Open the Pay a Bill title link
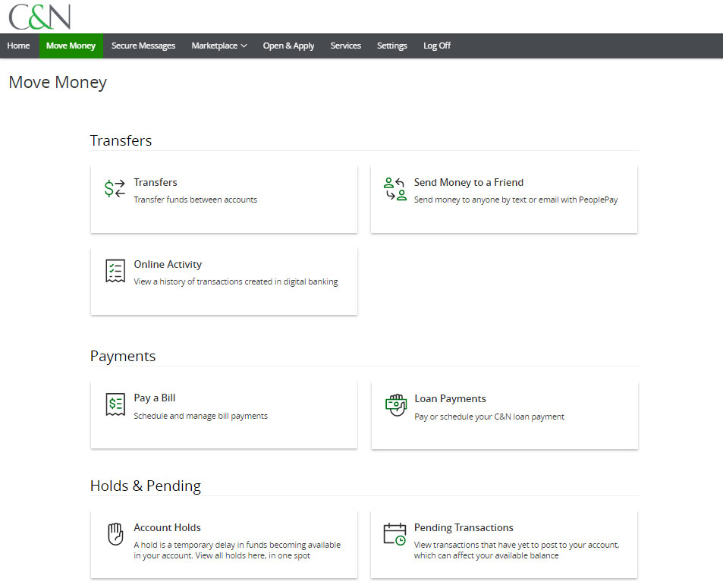 point(155,398)
